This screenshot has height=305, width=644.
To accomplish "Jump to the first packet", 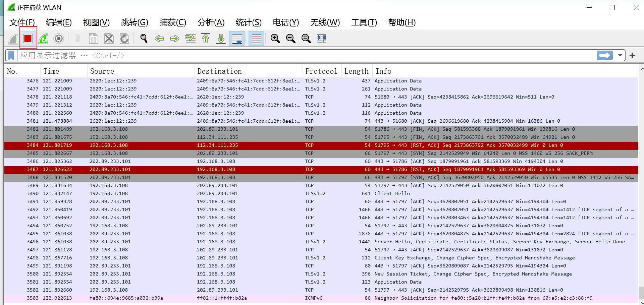I will 206,39.
